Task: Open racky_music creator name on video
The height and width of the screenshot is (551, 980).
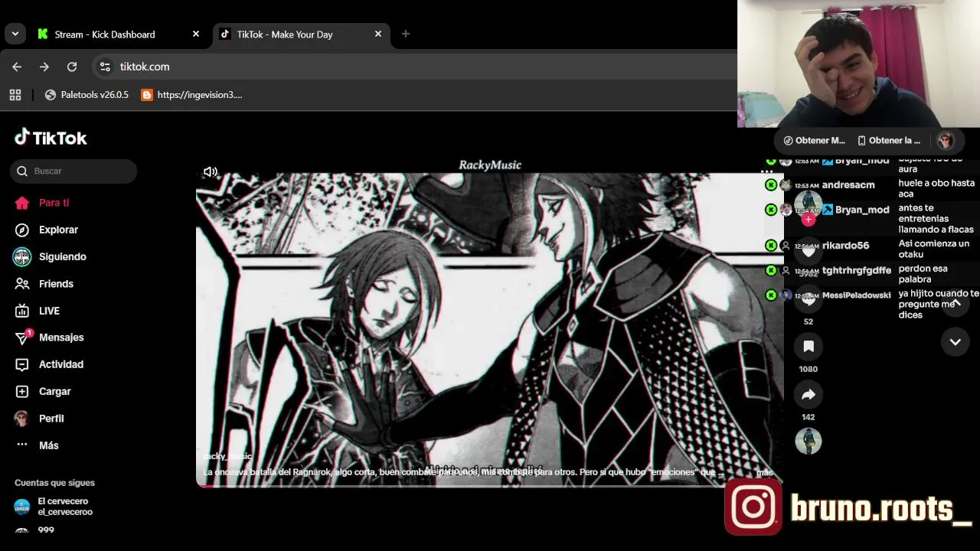Action: (227, 456)
